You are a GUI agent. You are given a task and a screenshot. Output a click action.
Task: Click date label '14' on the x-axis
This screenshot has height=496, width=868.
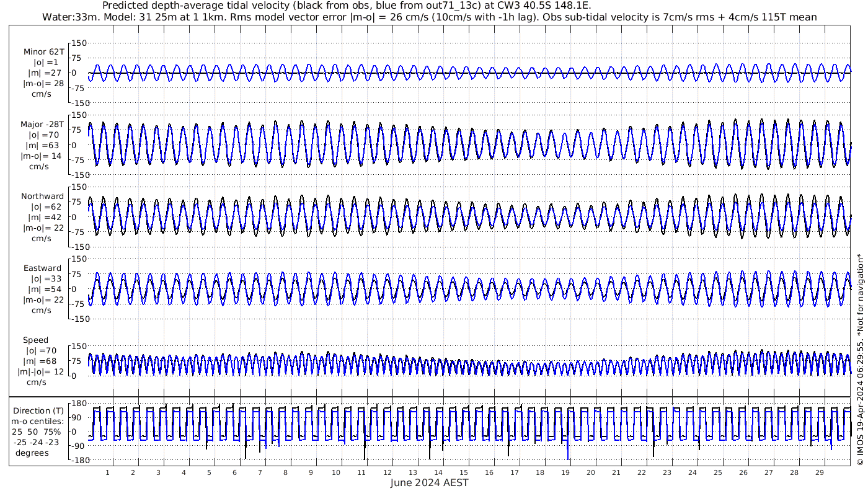(438, 472)
